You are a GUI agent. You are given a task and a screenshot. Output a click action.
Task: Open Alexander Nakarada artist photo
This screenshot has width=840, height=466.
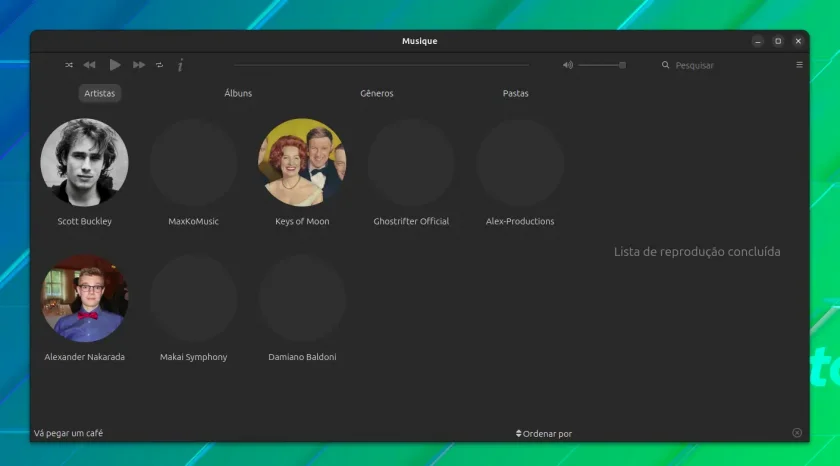pyautogui.click(x=85, y=298)
